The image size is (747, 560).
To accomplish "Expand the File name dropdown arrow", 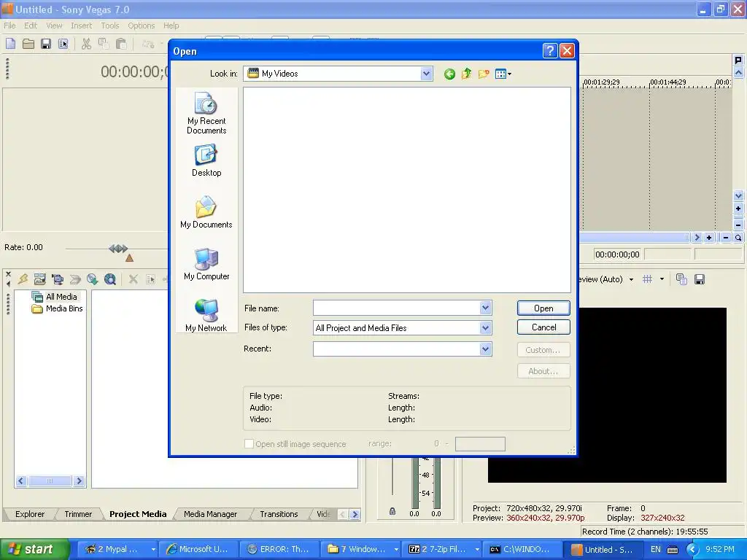I will click(485, 308).
